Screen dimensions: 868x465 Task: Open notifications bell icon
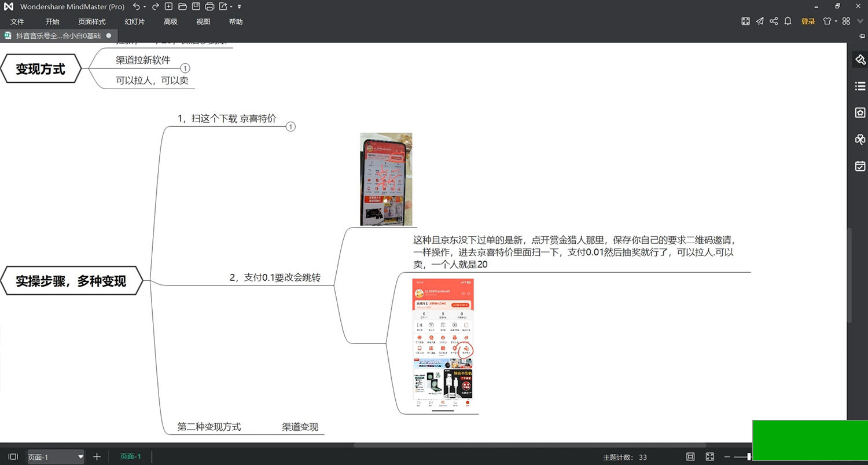[x=788, y=21]
